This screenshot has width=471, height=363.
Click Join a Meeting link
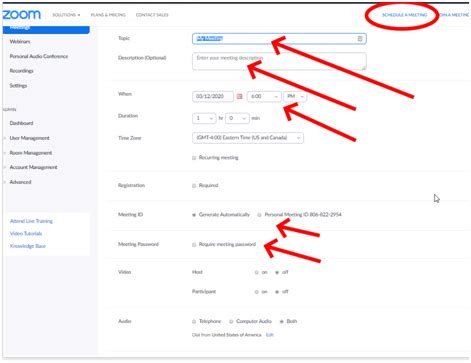pyautogui.click(x=454, y=15)
